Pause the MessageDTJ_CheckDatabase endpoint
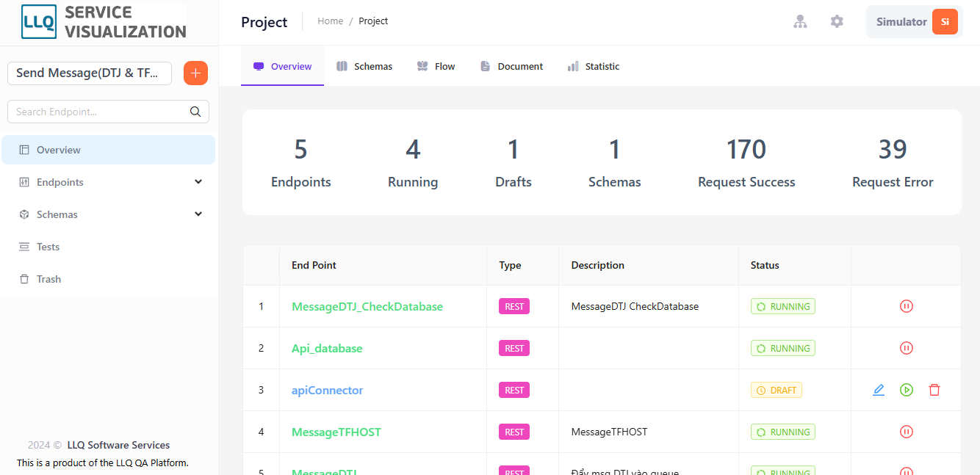Image resolution: width=980 pixels, height=475 pixels. [x=907, y=306]
